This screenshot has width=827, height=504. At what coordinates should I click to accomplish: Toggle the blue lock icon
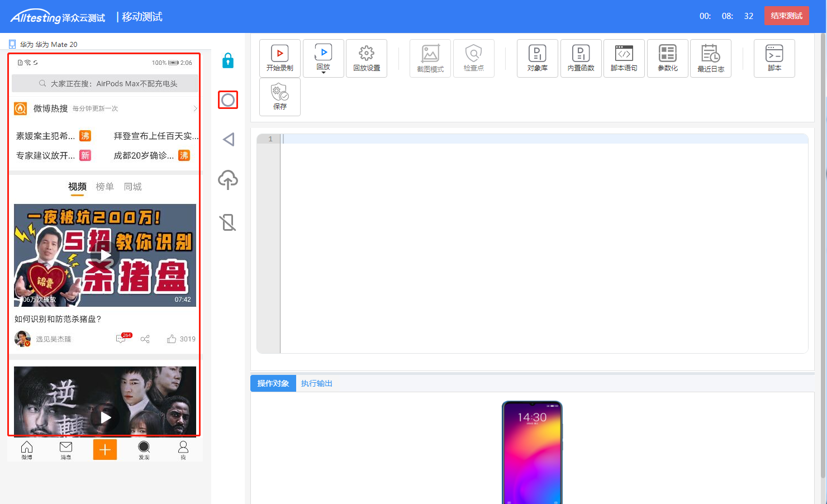point(228,60)
